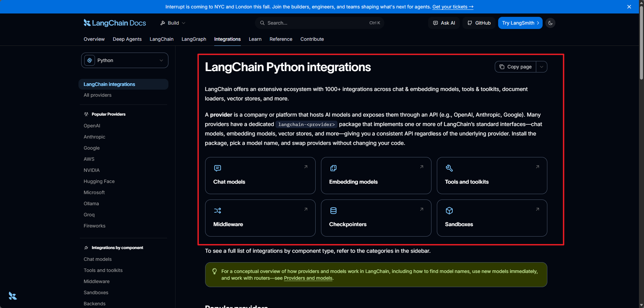644x308 pixels.
Task: Click the Chat models card icon
Action: coord(218,168)
